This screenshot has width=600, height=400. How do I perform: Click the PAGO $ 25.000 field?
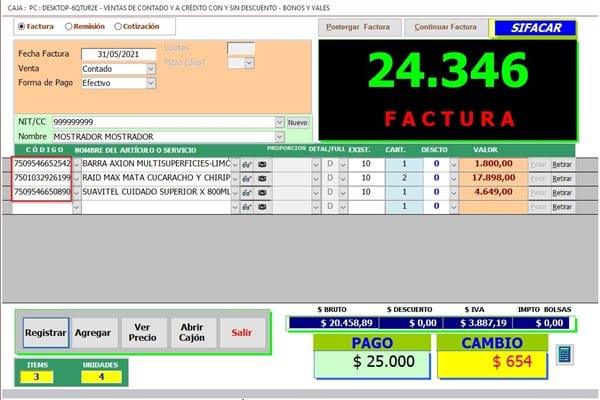click(372, 362)
